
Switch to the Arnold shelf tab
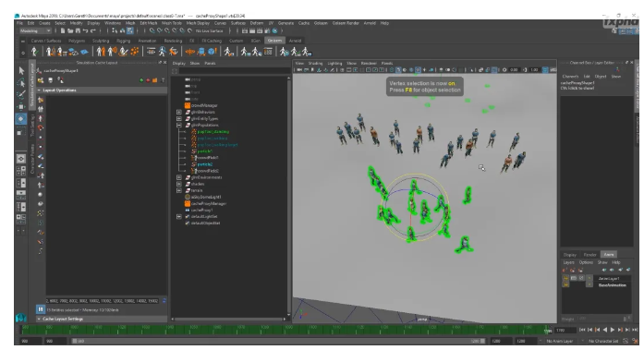295,41
